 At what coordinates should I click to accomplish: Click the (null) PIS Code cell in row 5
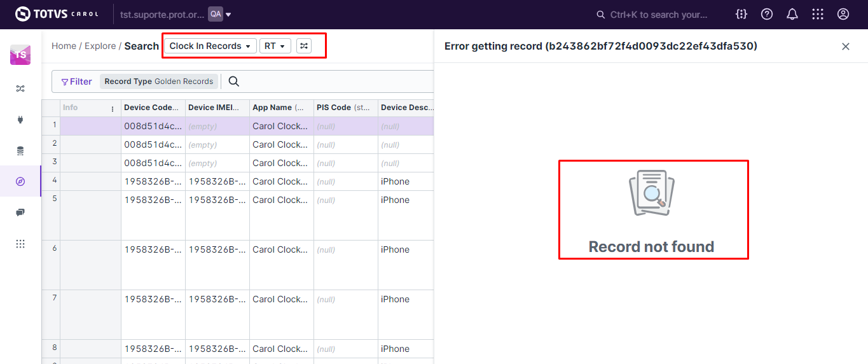pyautogui.click(x=346, y=215)
